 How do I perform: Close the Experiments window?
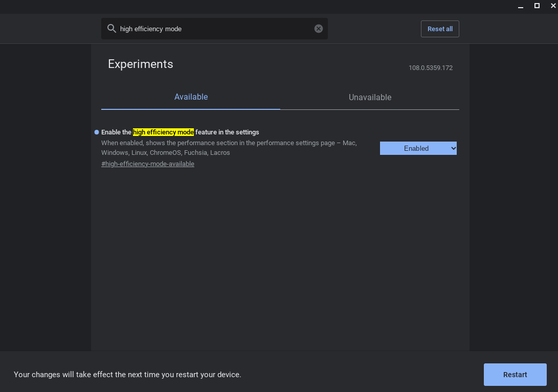(553, 6)
